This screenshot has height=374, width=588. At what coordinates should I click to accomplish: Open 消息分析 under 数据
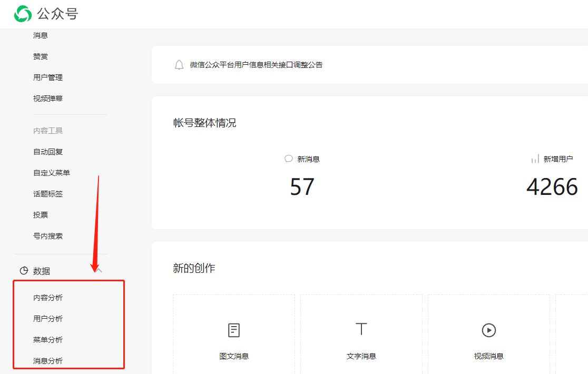pos(47,360)
